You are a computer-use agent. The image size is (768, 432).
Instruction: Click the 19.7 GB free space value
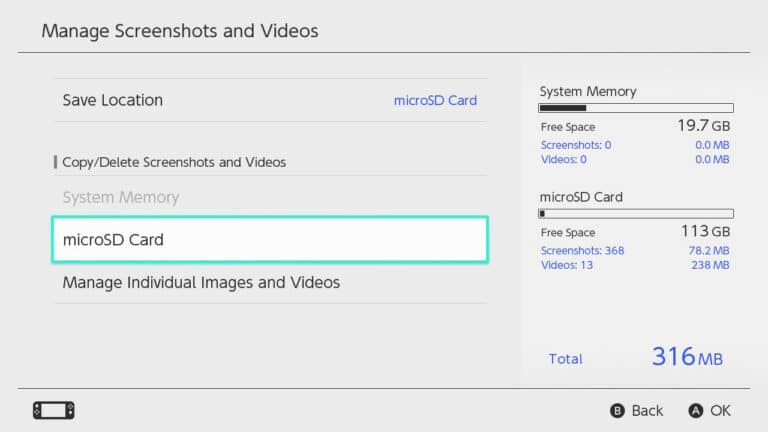point(704,126)
